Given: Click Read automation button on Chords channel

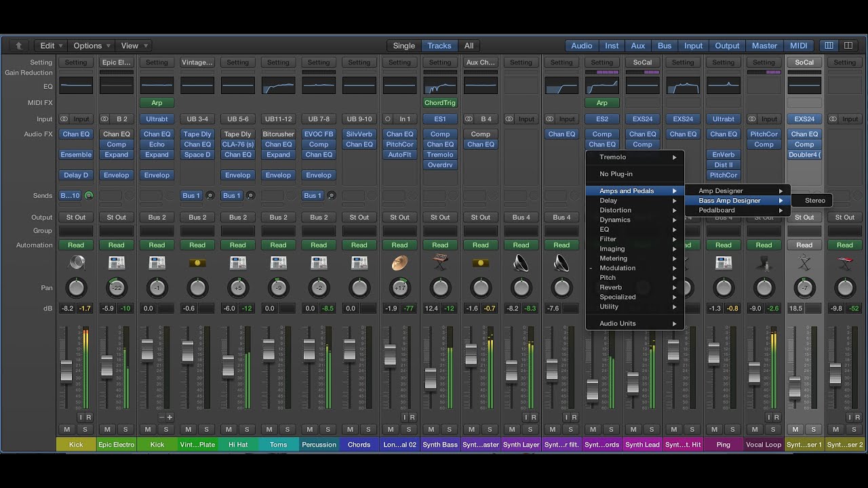Looking at the screenshot, I should point(359,245).
